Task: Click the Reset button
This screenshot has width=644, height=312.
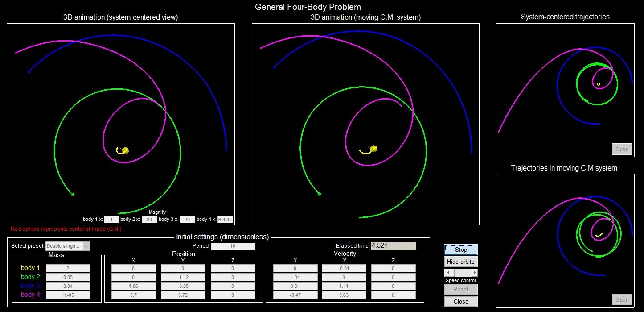Action: 460,289
